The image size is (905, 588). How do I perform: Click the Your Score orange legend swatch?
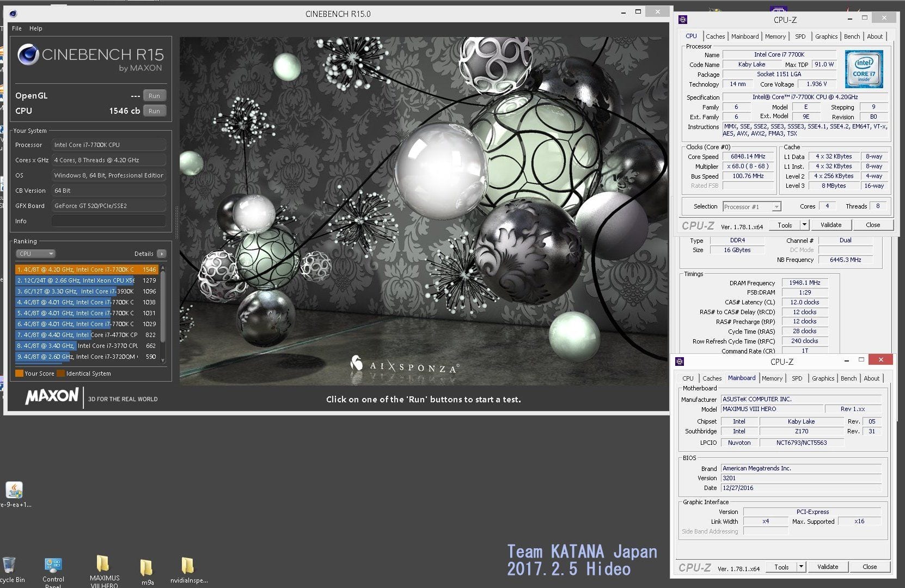click(19, 373)
